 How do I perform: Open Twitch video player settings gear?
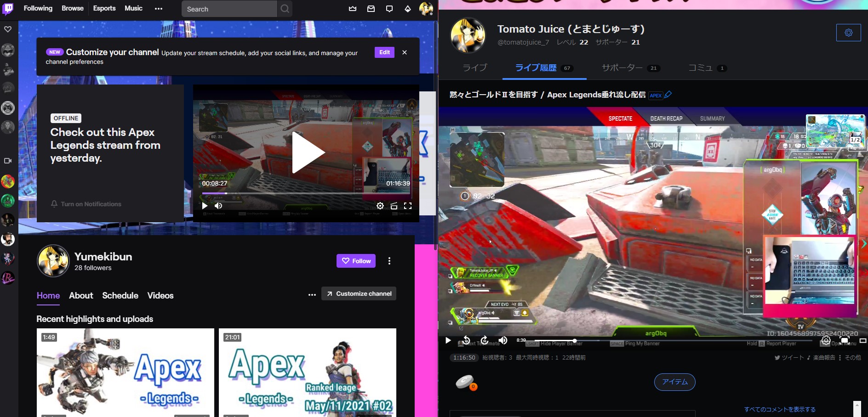380,206
